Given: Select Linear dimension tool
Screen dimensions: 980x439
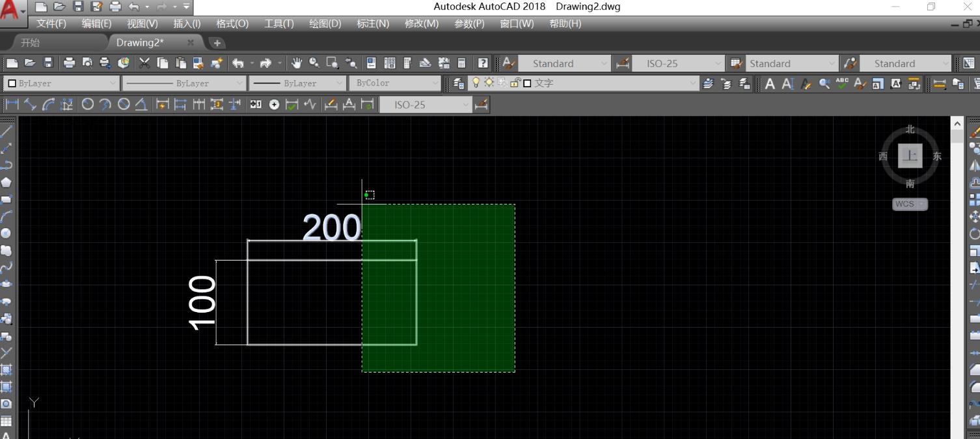Looking at the screenshot, I should pos(12,104).
